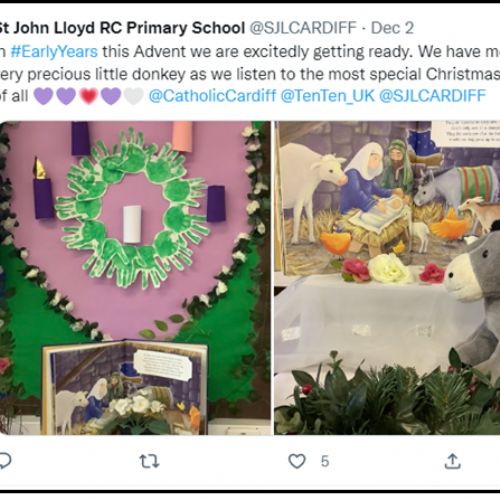Click the white heart emoji
Image resolution: width=500 pixels, height=500 pixels.
pyautogui.click(x=133, y=96)
